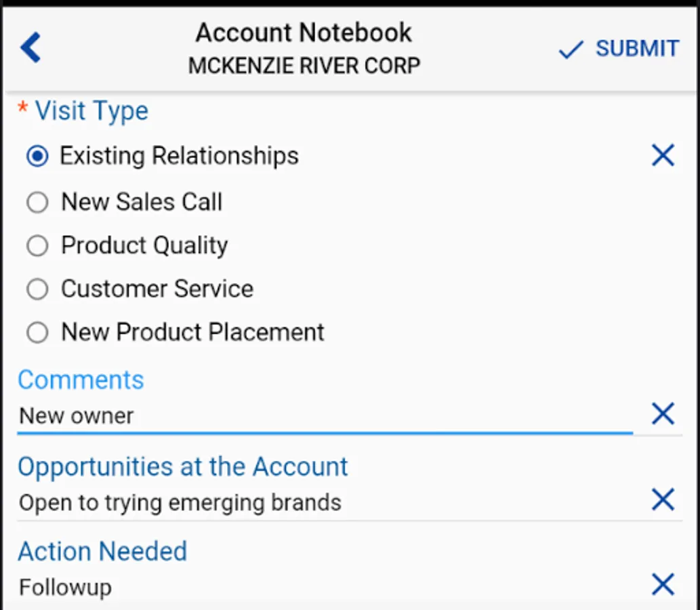The width and height of the screenshot is (700, 610).
Task: Click the Account Notebook title
Action: pyautogui.click(x=304, y=33)
